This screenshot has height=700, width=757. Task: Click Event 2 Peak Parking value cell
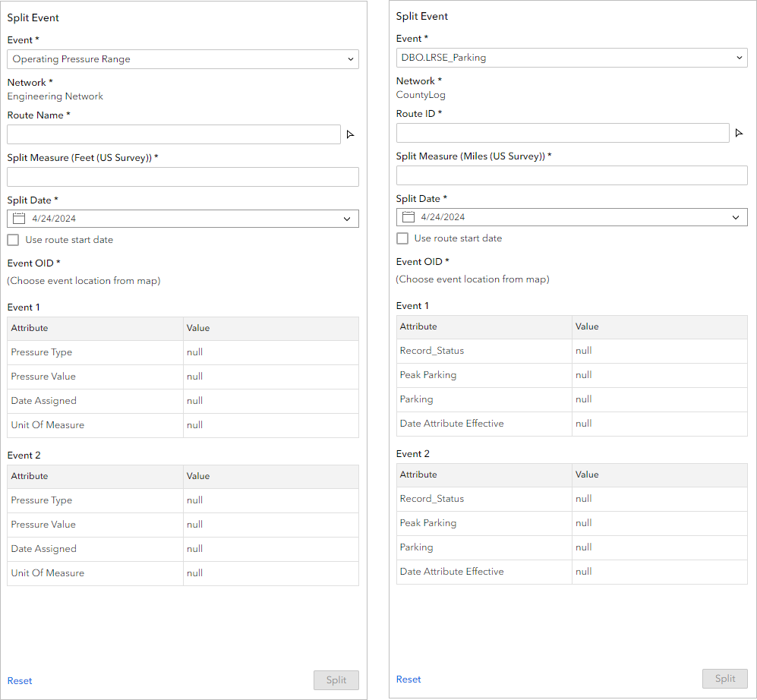pos(659,523)
